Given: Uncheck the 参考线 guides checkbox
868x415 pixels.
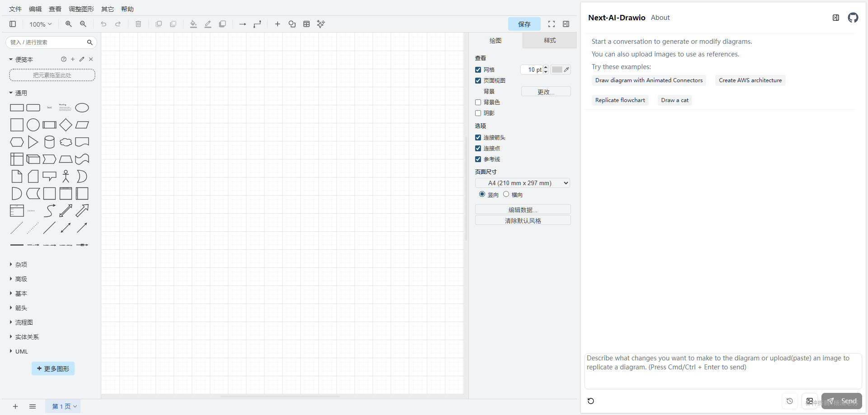Looking at the screenshot, I should [478, 159].
